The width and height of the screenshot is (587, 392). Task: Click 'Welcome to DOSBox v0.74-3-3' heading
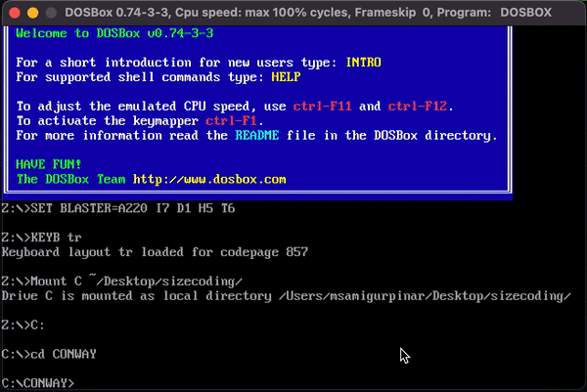pyautogui.click(x=114, y=33)
